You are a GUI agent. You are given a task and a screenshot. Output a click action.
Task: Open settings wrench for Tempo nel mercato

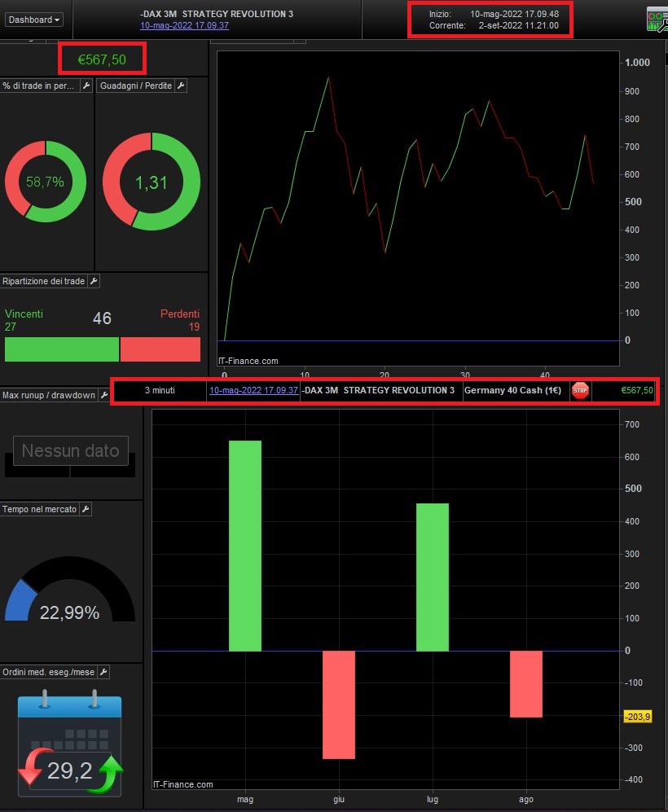(86, 509)
